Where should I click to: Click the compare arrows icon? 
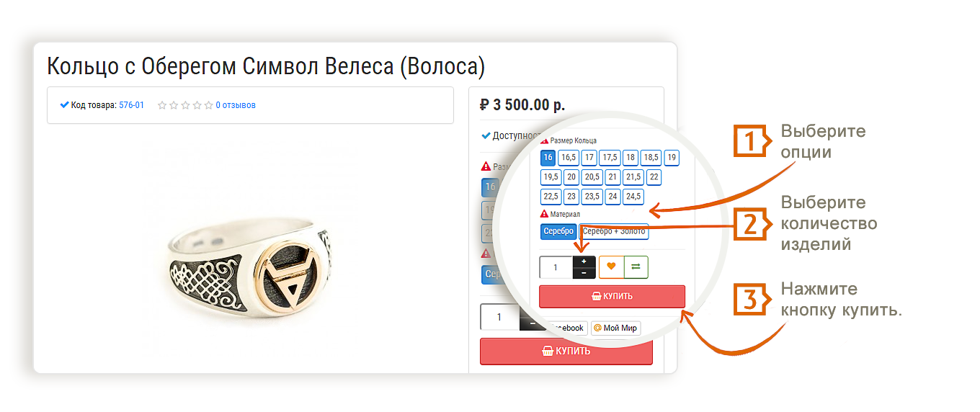click(636, 267)
